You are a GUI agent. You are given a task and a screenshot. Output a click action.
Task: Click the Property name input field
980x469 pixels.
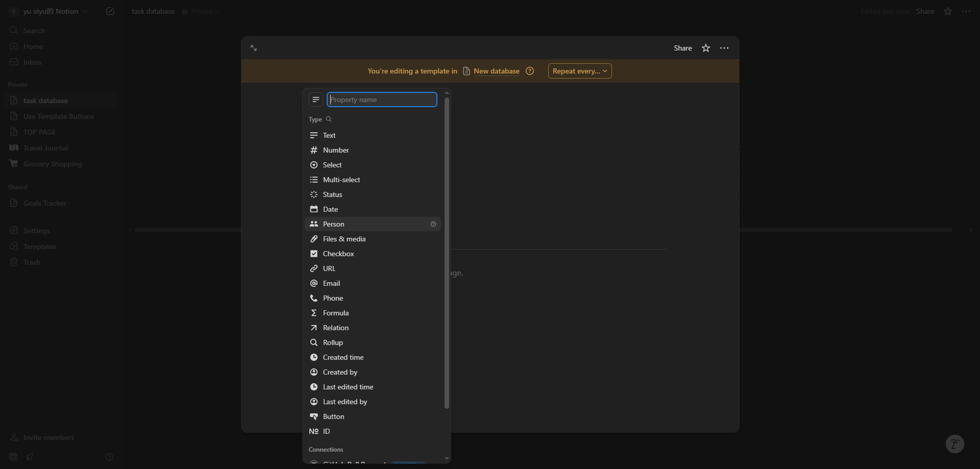tap(382, 100)
